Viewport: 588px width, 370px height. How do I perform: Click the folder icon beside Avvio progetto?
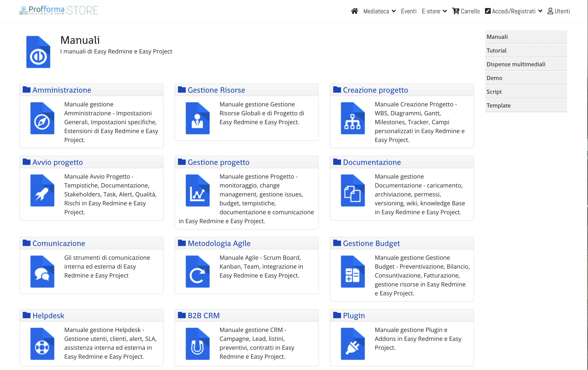point(27,162)
